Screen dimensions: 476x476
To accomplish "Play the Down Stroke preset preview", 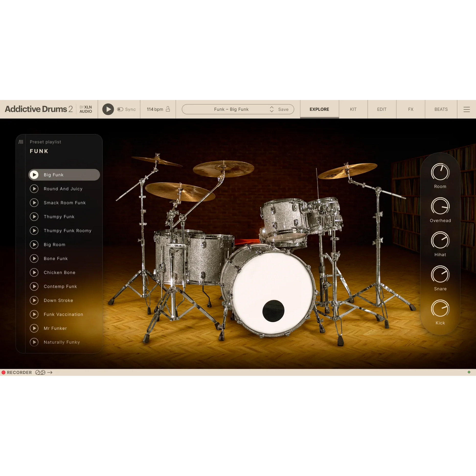I will click(x=34, y=300).
